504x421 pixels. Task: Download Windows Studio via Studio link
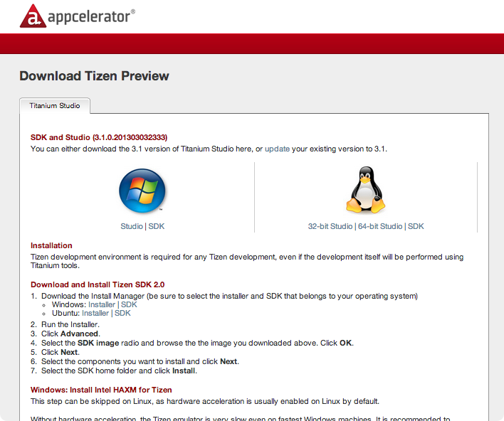pos(132,226)
